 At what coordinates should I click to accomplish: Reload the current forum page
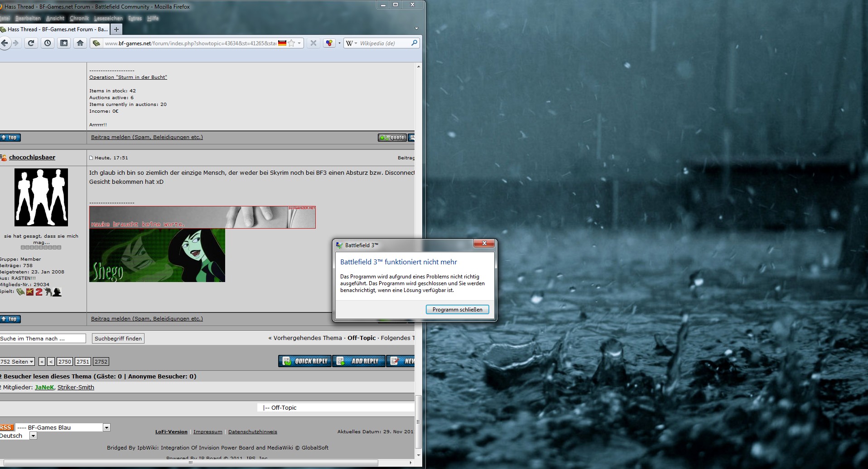click(x=31, y=43)
